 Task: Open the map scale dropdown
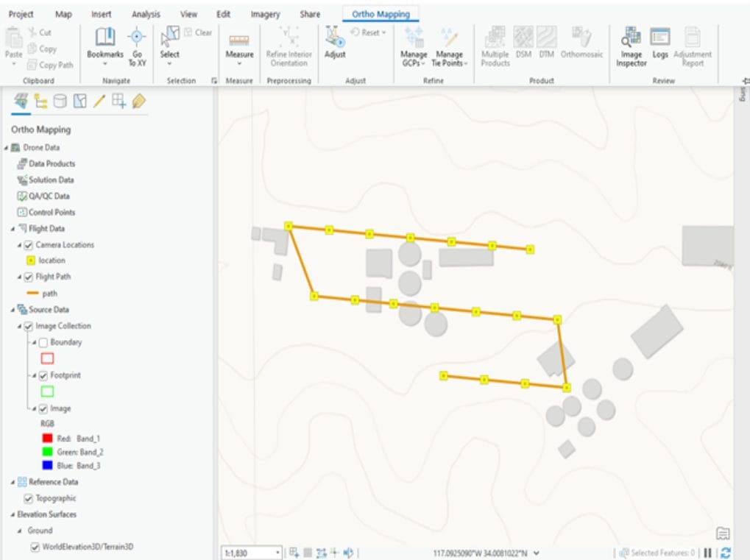point(277,552)
